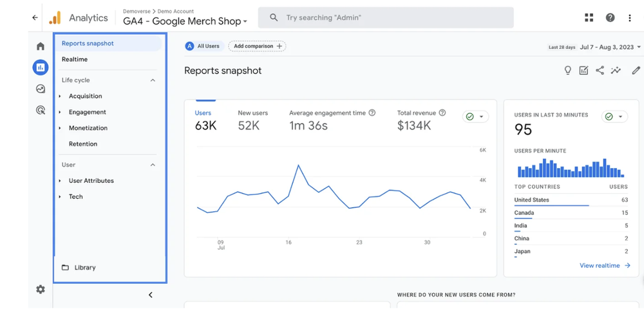The height and width of the screenshot is (309, 644).
Task: Click the India row
Action: [571, 226]
